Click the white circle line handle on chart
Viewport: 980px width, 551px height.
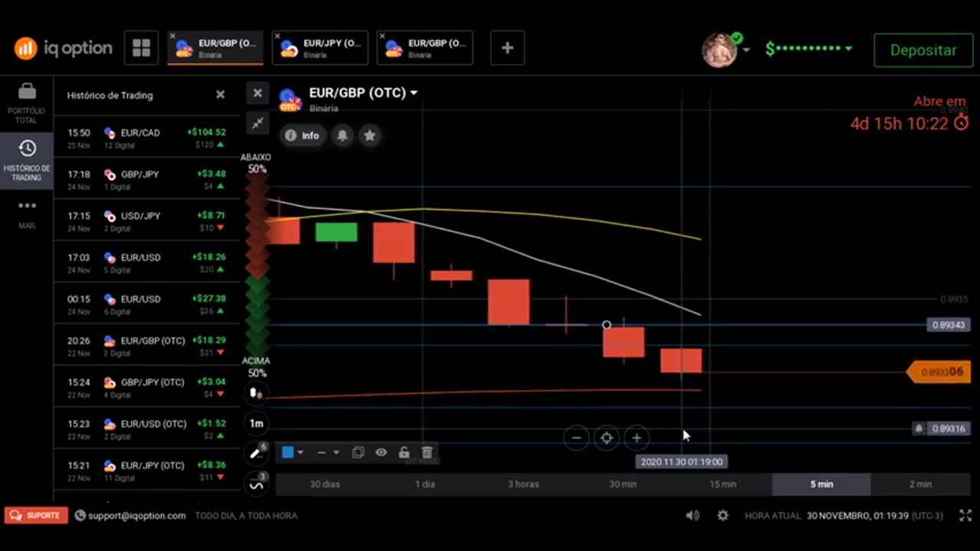(606, 325)
